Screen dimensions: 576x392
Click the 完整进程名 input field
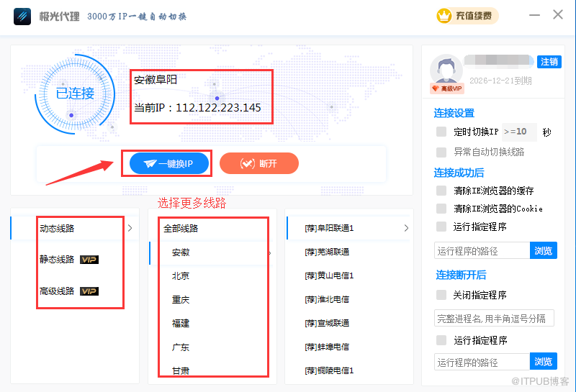coord(494,318)
